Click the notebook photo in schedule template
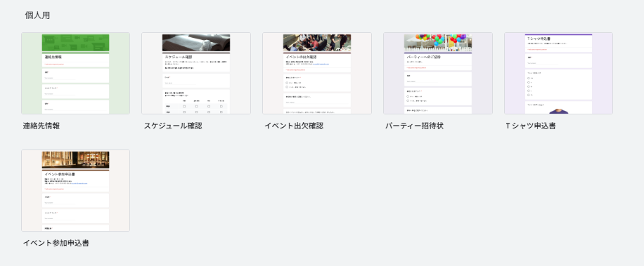 pos(196,43)
